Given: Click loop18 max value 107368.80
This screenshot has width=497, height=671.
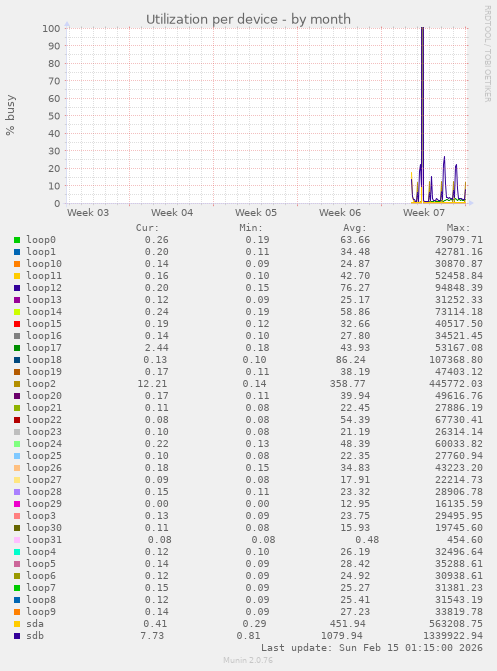Looking at the screenshot, I should (456, 360).
